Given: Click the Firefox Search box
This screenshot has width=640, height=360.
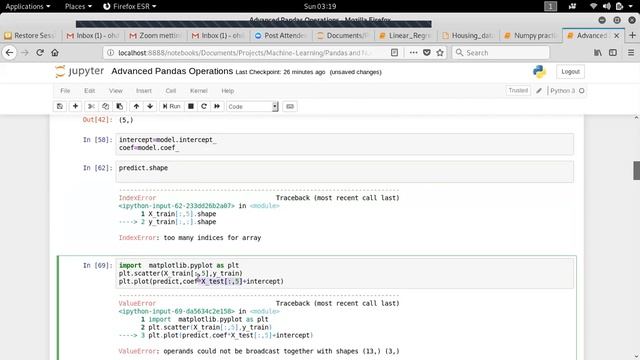Looking at the screenshot, I should 500,53.
